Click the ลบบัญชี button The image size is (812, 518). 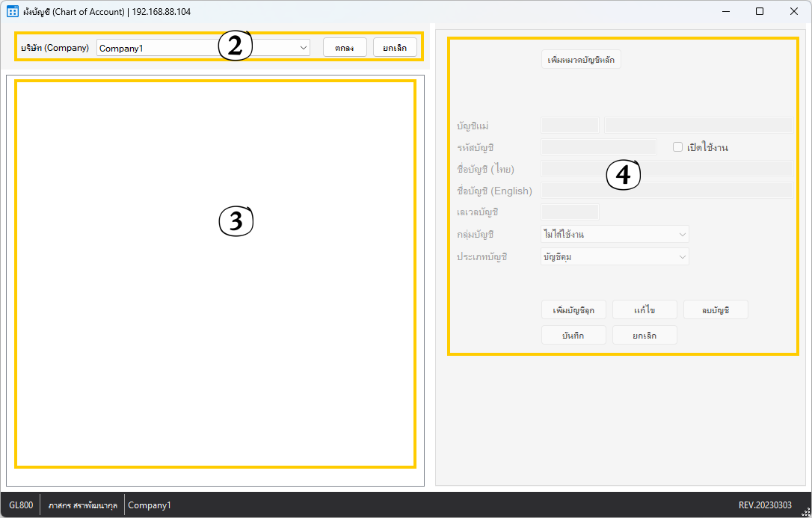[x=716, y=310]
